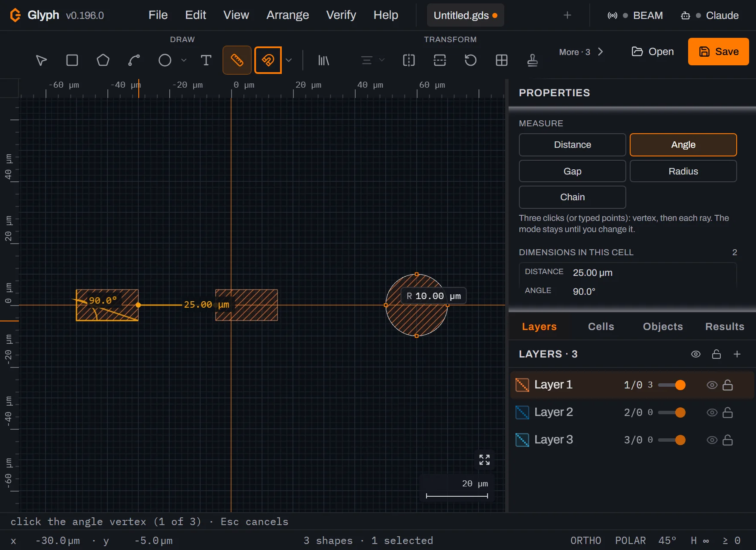
Task: Switch to the Cells tab
Action: pos(601,327)
